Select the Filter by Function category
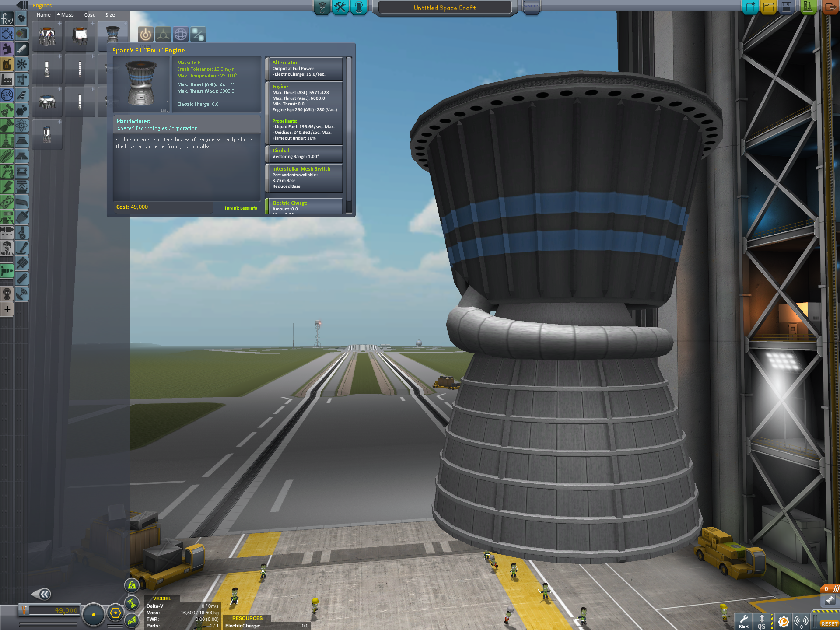The width and height of the screenshot is (840, 630). coord(7,19)
